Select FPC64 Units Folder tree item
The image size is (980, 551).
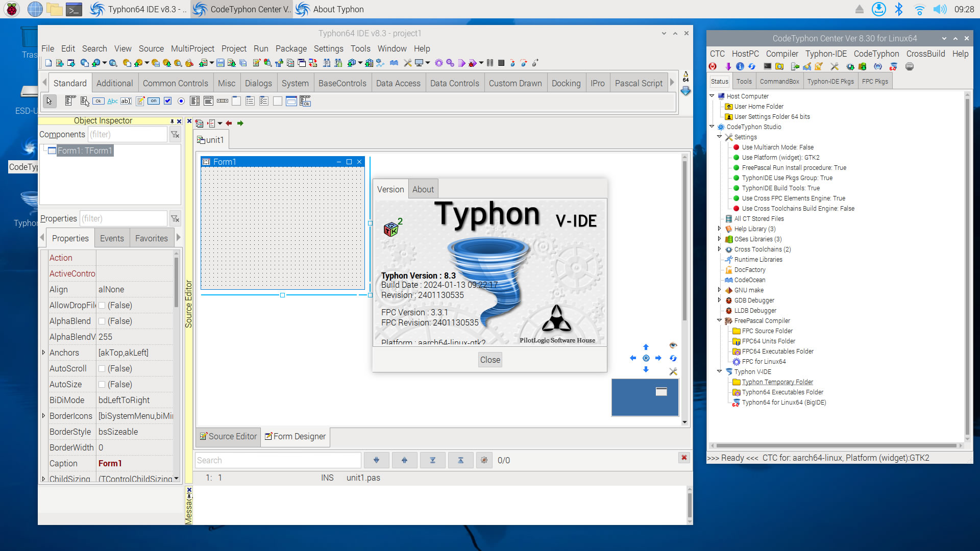[768, 341]
